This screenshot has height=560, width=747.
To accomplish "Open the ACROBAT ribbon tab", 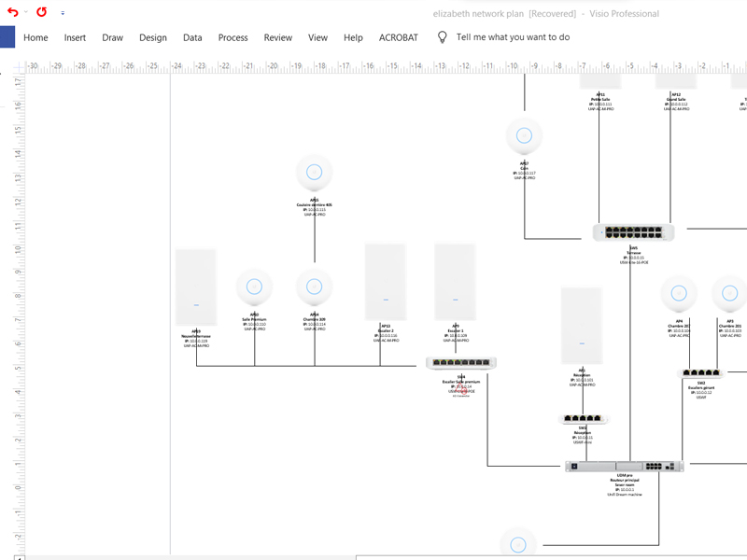I will click(x=399, y=37).
